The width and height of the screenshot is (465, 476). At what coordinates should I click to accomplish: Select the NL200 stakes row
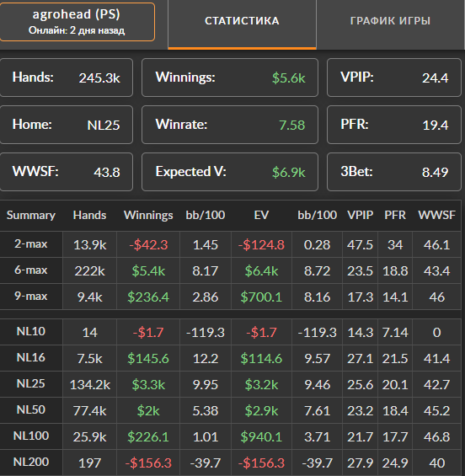point(231,463)
